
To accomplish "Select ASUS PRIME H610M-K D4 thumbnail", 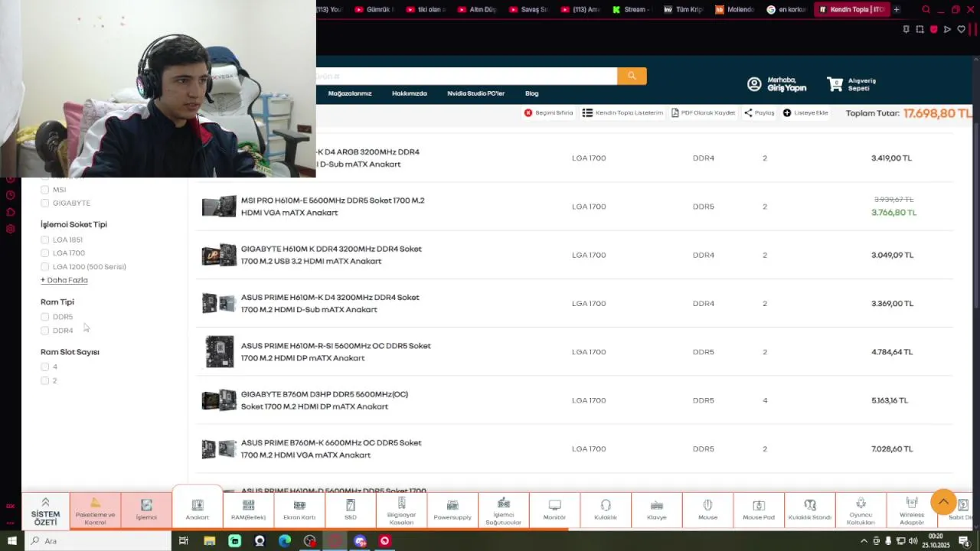I will click(x=219, y=303).
